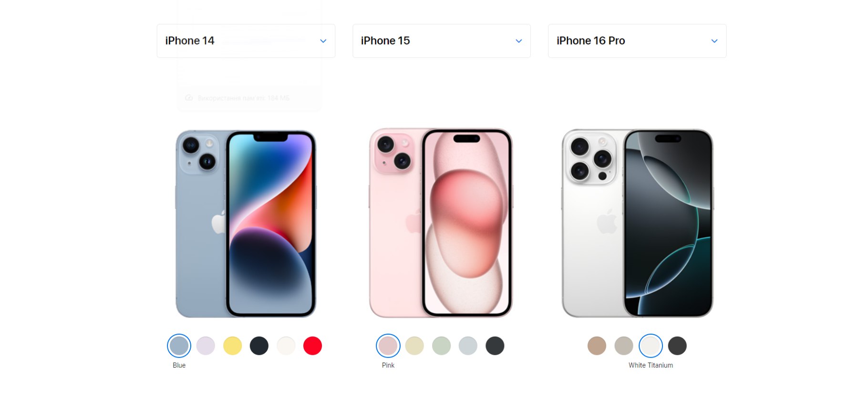The width and height of the screenshot is (868, 410).
Task: Select the red iPhone 14 color
Action: tap(313, 346)
